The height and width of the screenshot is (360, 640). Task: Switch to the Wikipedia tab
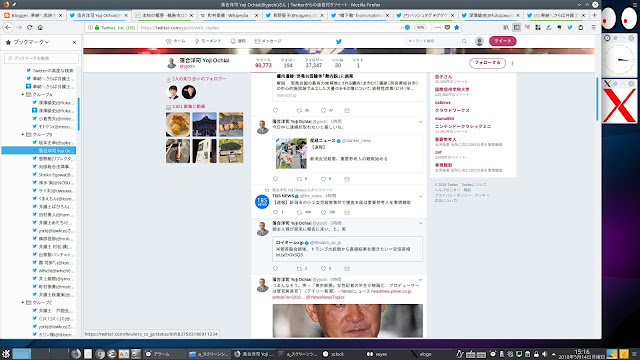[230, 15]
